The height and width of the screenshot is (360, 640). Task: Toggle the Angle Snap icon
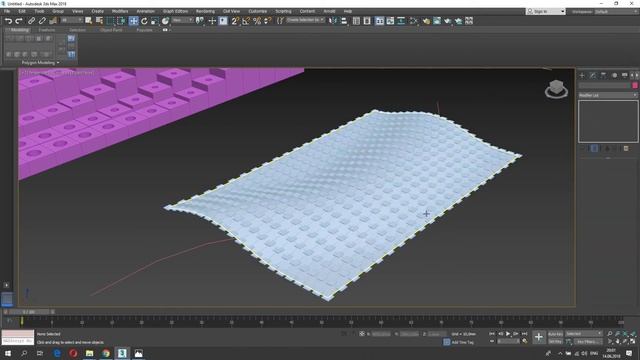pyautogui.click(x=246, y=21)
